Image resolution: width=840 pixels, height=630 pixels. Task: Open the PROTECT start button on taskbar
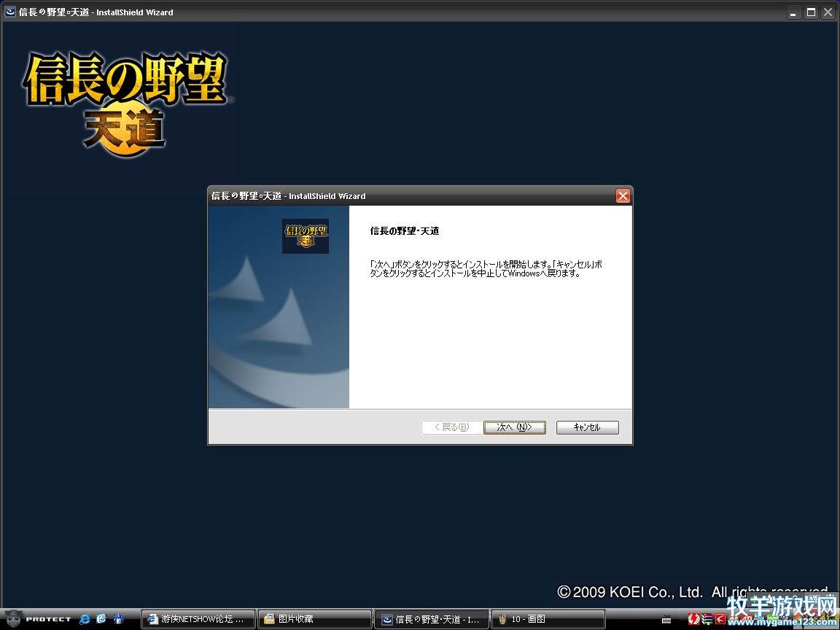[37, 619]
